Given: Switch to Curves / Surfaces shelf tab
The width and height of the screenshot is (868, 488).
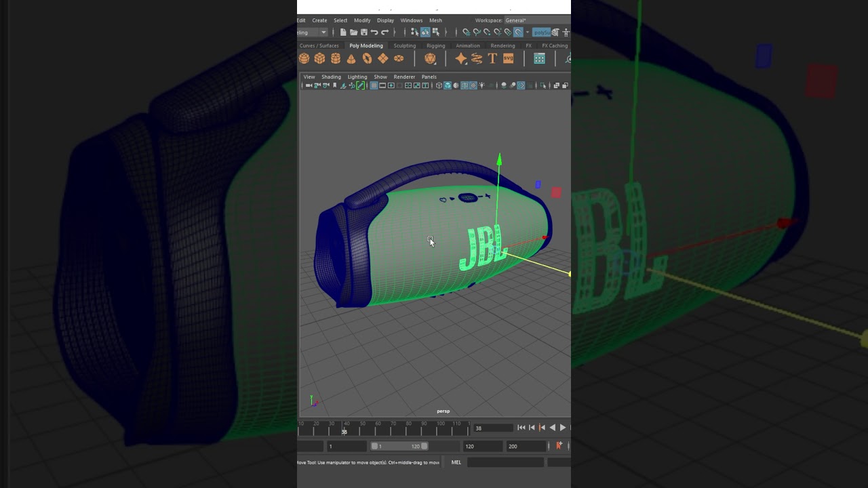Looking at the screenshot, I should [319, 45].
